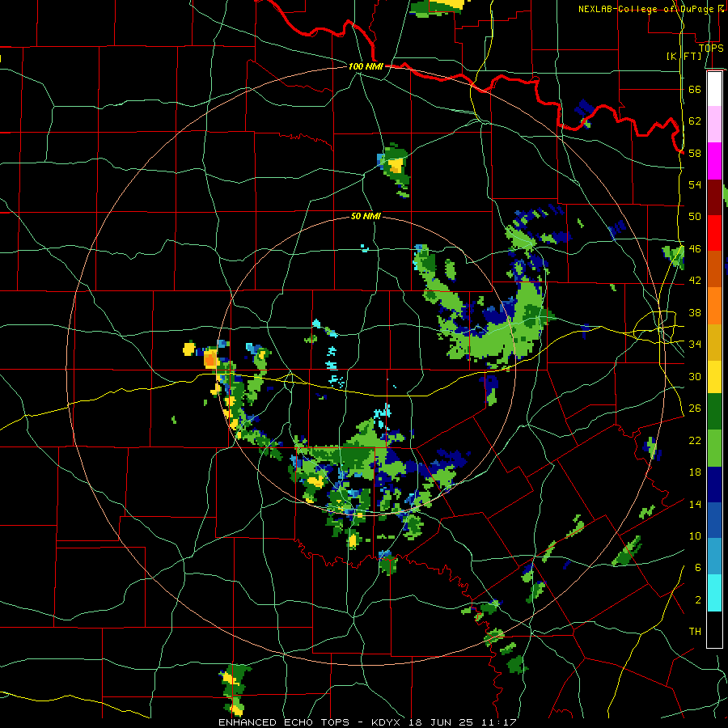
Task: Pick the medium blue legend band
Action: pos(714,520)
